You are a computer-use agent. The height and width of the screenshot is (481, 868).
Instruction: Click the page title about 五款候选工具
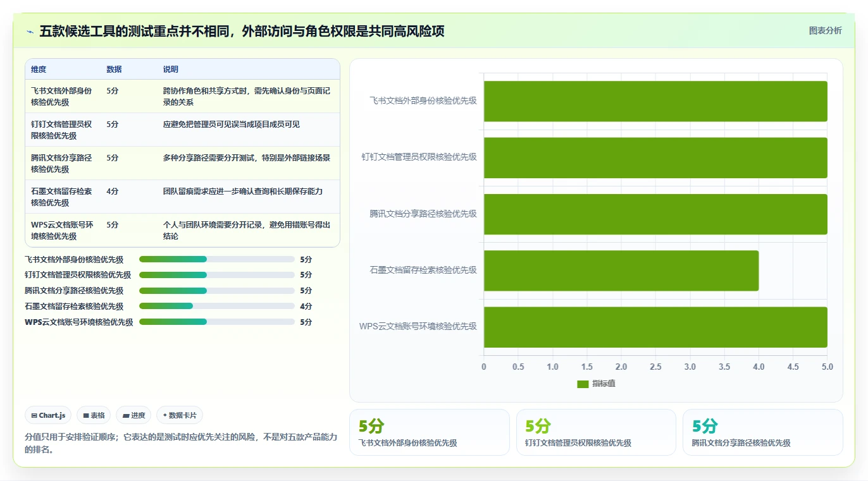coord(242,31)
